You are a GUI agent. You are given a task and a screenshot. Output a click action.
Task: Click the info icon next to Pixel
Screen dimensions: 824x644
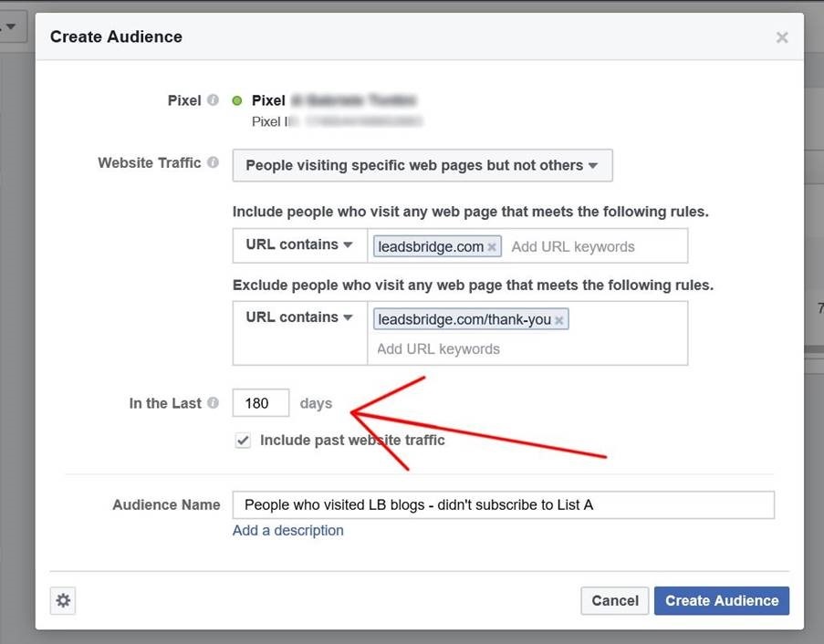pos(213,100)
